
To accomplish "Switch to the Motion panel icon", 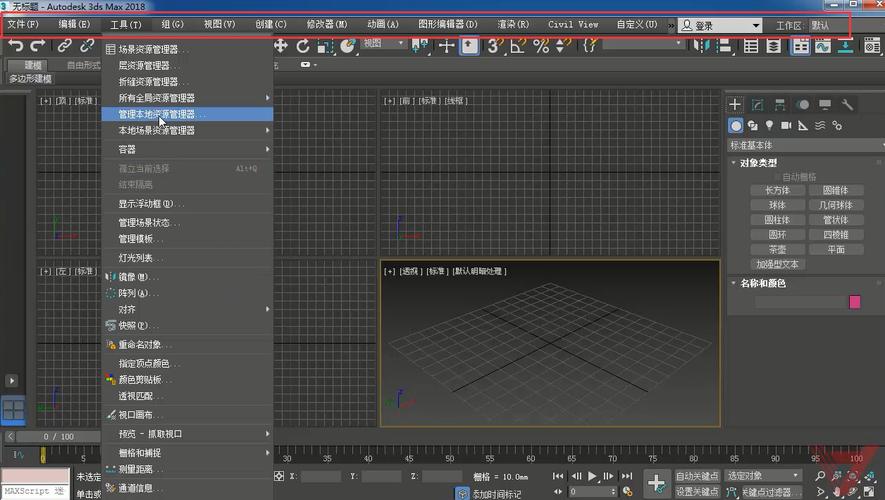I will (x=803, y=104).
